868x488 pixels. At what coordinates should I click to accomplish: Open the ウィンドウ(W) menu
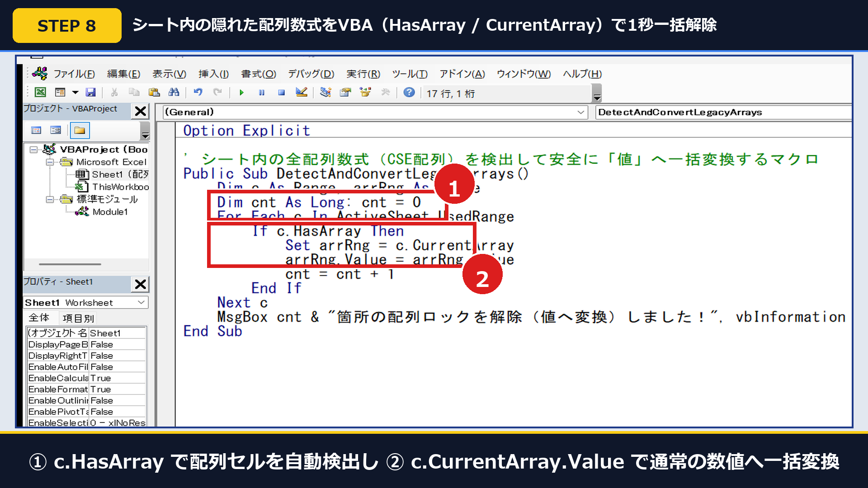524,74
